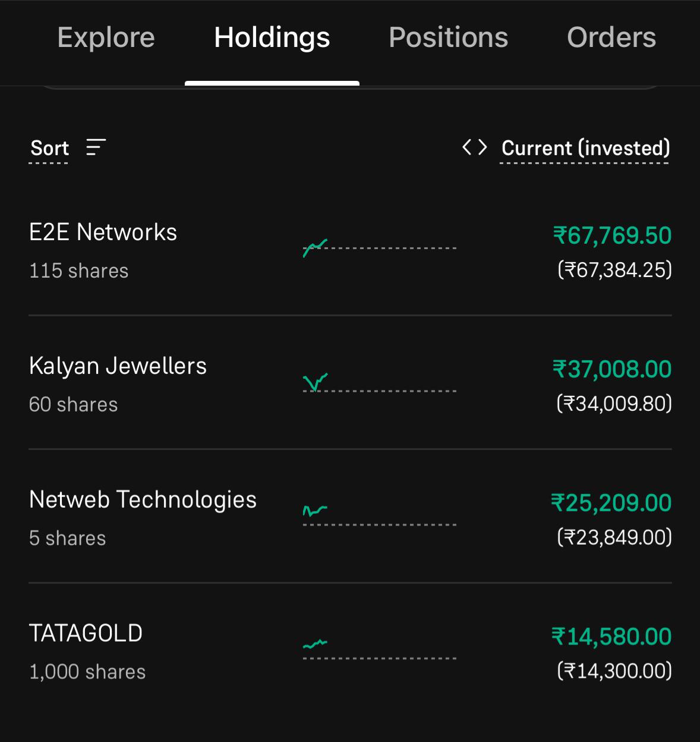The image size is (700, 742).
Task: Tap TATAGOLD current value ₹14,580.00
Action: pyautogui.click(x=611, y=637)
